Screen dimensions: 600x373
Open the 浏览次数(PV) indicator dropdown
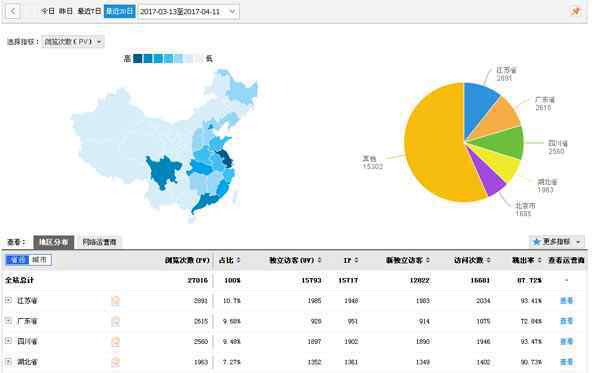73,42
